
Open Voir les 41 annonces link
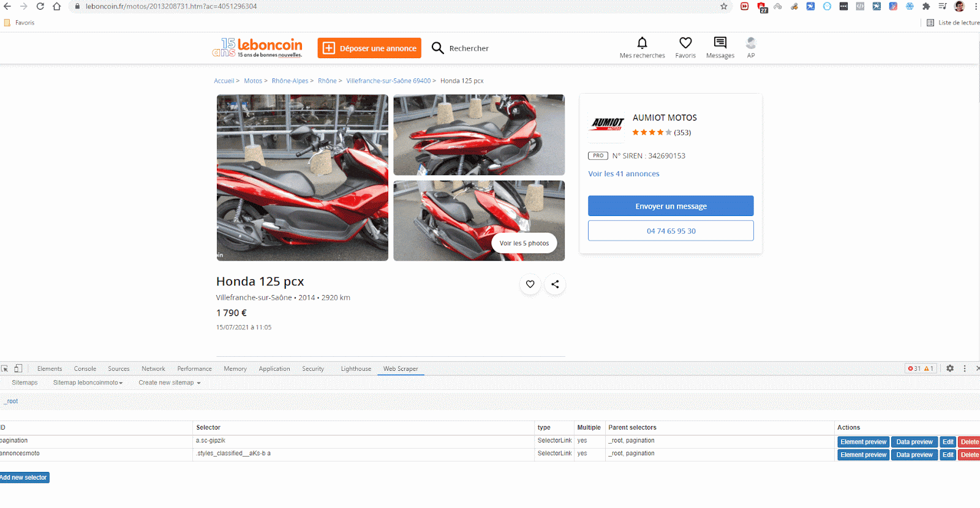click(x=624, y=174)
